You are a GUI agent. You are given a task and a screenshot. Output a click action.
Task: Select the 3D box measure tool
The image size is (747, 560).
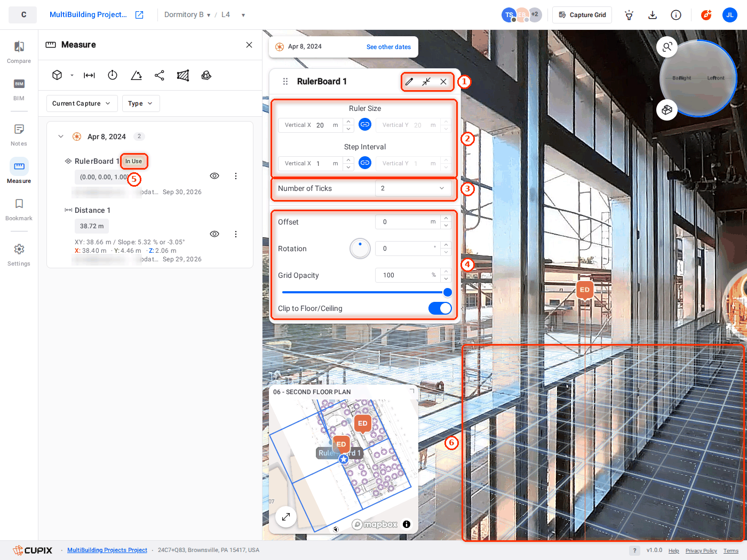pos(57,75)
